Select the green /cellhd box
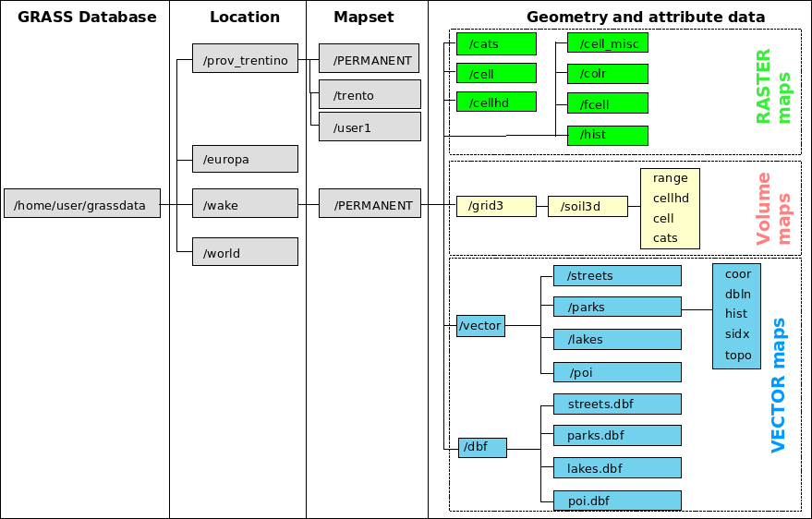This screenshot has height=519, width=812. click(x=496, y=103)
